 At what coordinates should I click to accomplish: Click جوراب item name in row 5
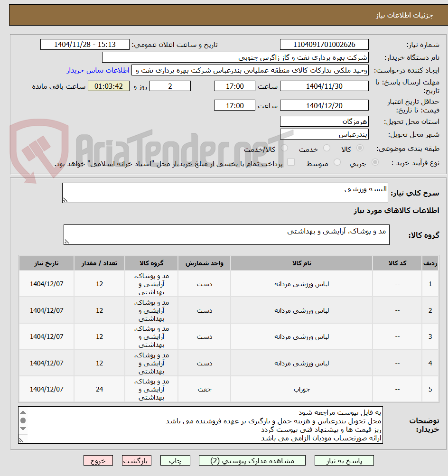302,390
